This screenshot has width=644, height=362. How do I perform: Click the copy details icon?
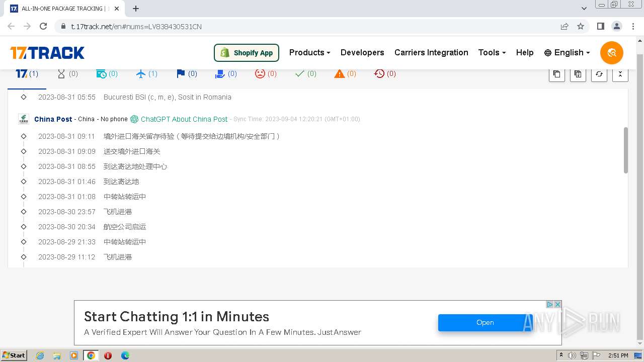578,74
